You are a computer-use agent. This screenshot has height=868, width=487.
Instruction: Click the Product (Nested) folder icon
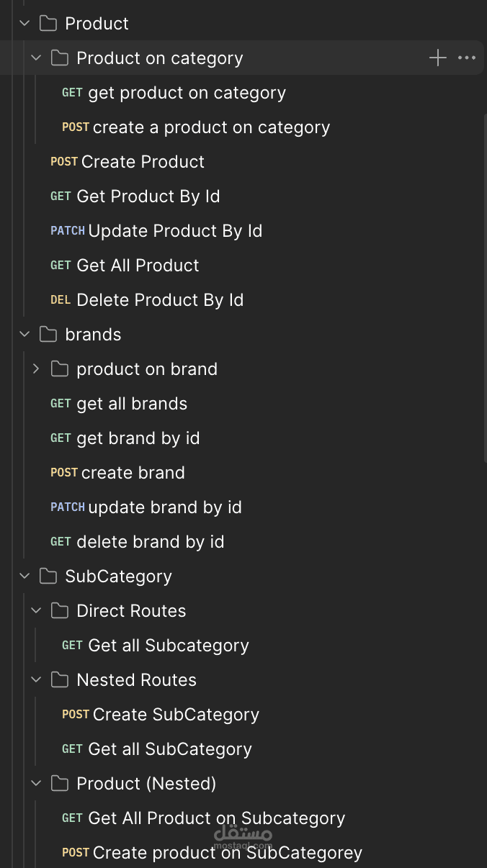(60, 784)
